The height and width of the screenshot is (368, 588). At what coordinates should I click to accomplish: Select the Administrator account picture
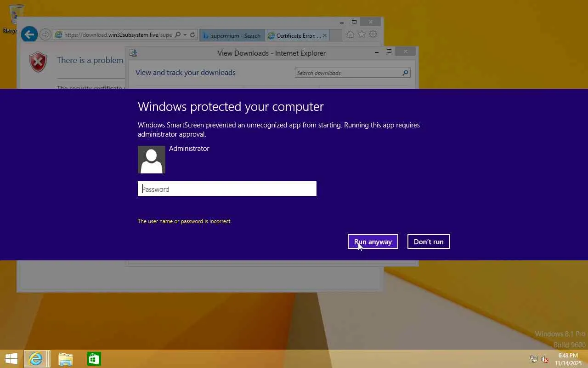point(152,160)
